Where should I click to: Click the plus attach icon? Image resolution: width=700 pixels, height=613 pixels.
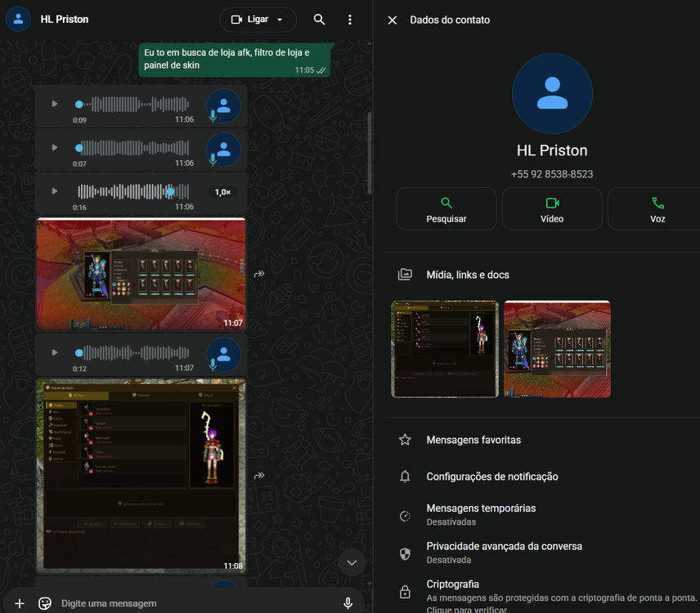click(20, 603)
